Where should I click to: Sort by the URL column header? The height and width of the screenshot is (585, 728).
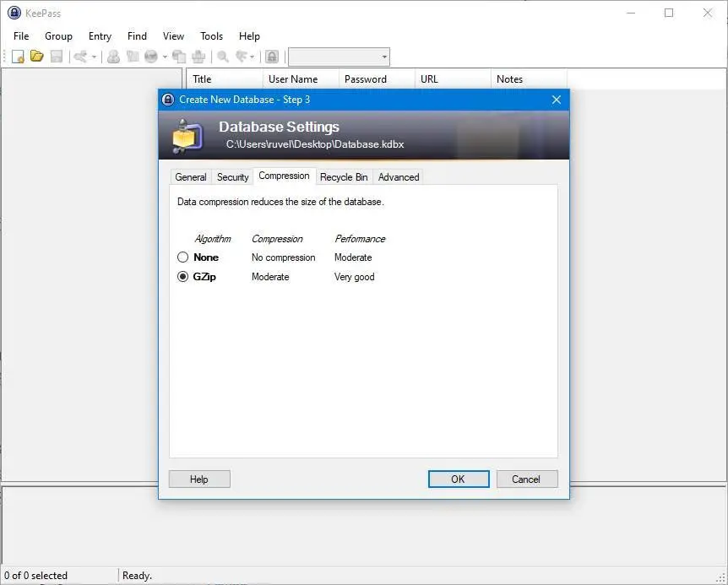point(454,79)
